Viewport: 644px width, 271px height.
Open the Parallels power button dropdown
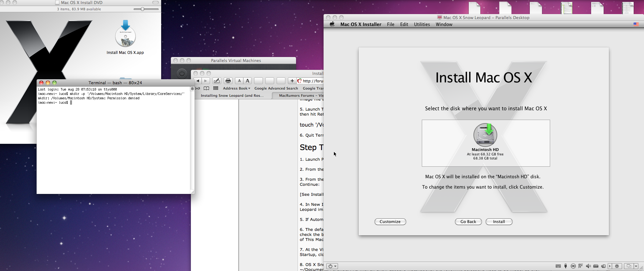point(332,266)
